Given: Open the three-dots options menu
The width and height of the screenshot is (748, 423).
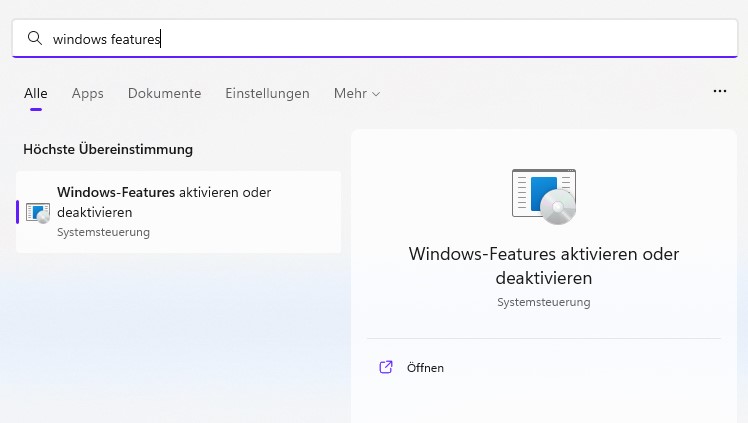Looking at the screenshot, I should pos(720,91).
